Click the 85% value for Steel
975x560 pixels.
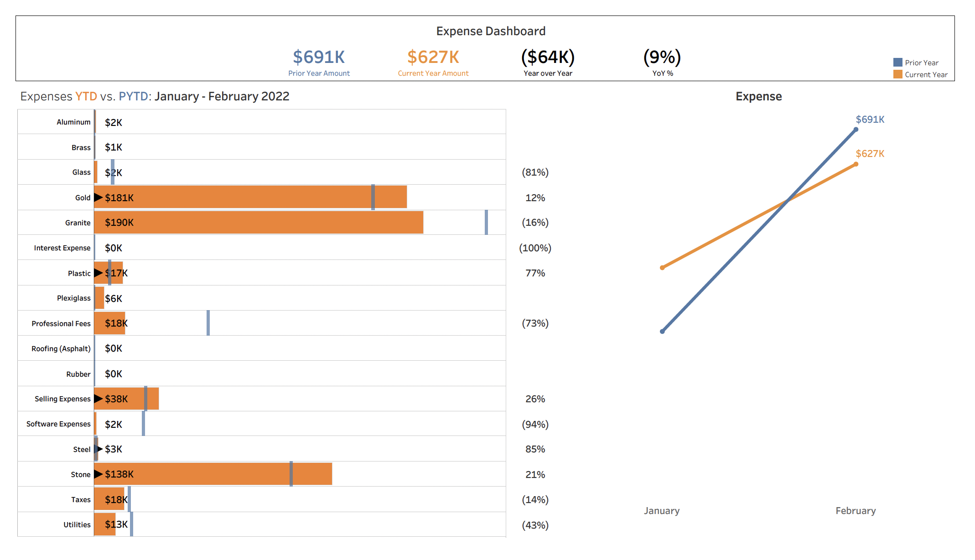535,449
